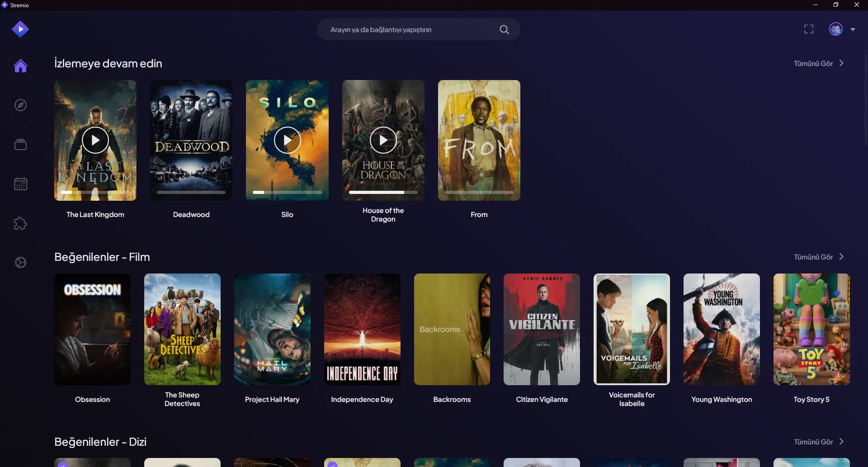Click the Silo watch progress bar
Screen dimensions: 868x467
click(x=288, y=193)
